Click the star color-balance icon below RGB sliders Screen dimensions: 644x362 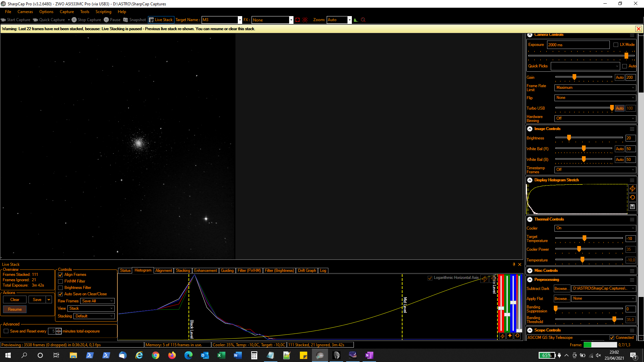(x=510, y=336)
